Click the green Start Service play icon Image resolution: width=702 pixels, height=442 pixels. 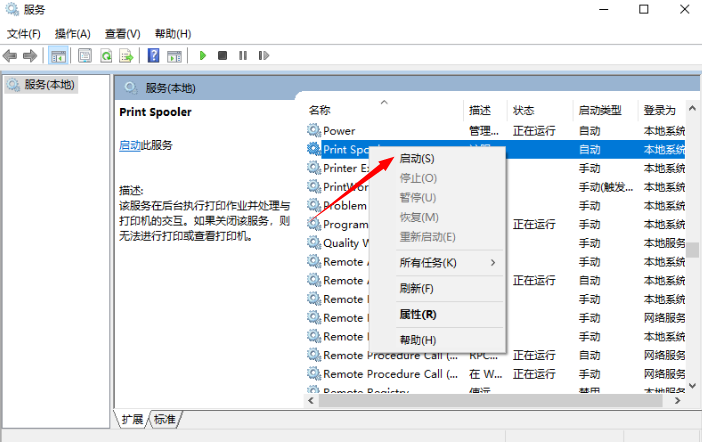pos(203,56)
